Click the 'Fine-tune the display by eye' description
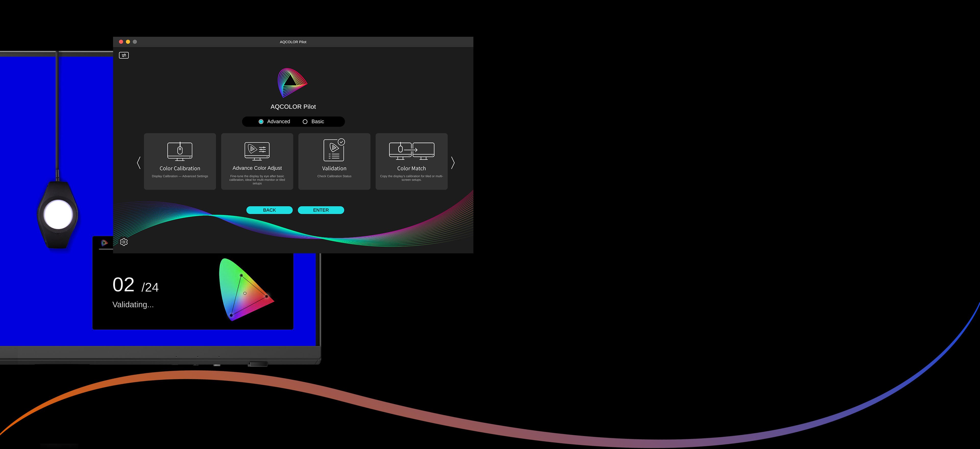 click(x=257, y=180)
